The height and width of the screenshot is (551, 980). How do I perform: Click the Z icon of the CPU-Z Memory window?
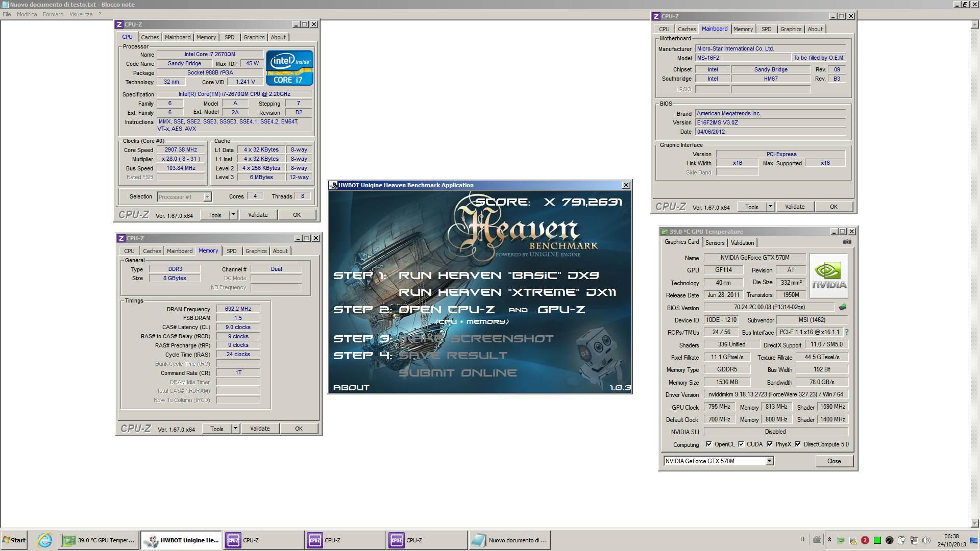121,238
